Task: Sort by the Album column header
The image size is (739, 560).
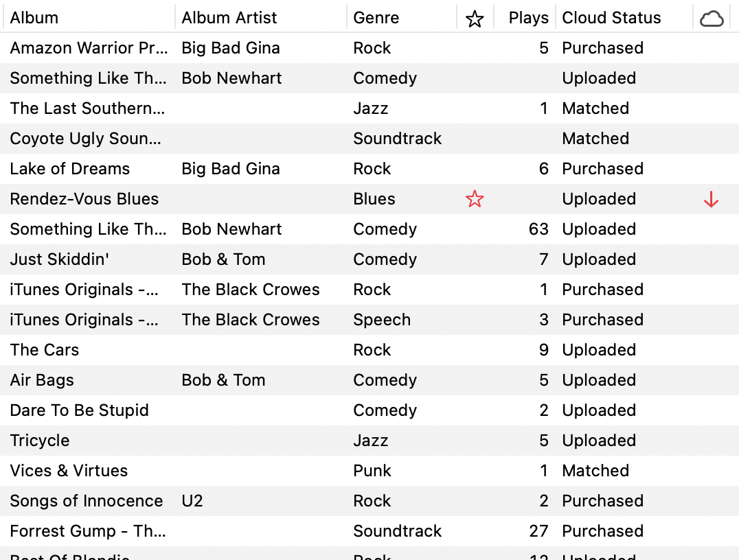Action: pyautogui.click(x=34, y=18)
